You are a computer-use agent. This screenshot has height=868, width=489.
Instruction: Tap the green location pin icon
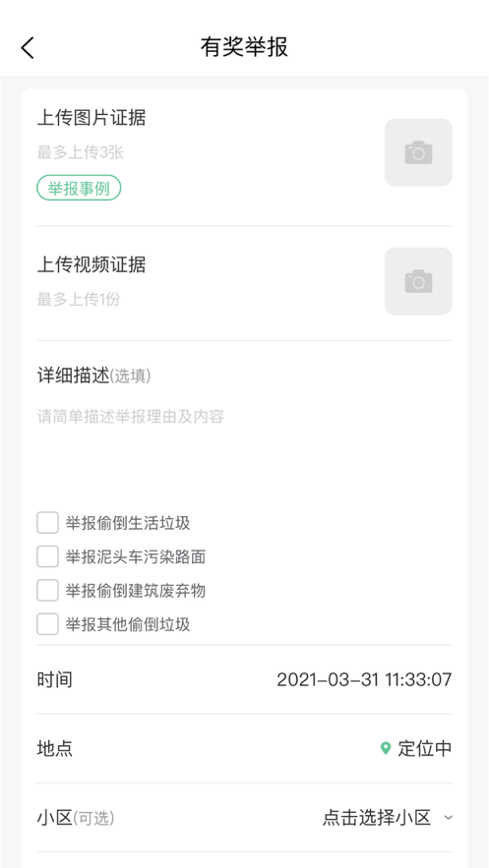tap(386, 748)
